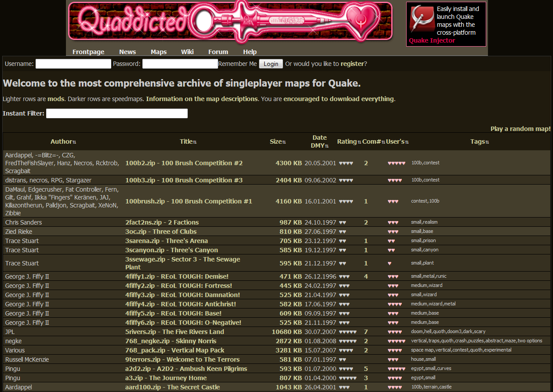Viewport: 553px width, 392px height.
Task: Open 3ssewage.zip - Sector 3 Sewage Plant
Action: 182,263
